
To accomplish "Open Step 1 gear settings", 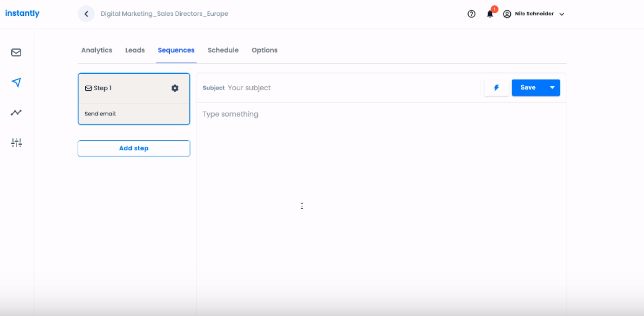I will point(175,88).
